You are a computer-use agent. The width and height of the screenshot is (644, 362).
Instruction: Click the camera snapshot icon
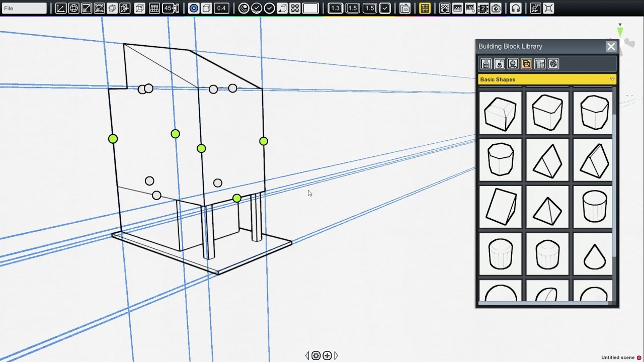(496, 8)
